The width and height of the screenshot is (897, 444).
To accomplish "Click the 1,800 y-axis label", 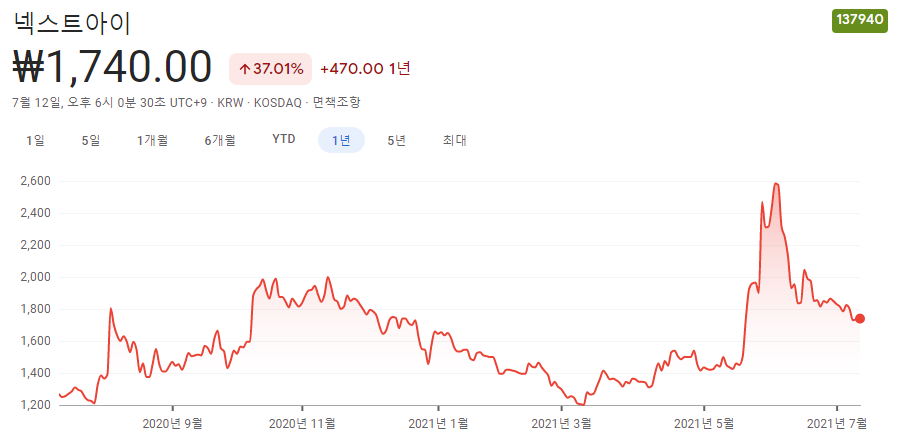I will [37, 310].
